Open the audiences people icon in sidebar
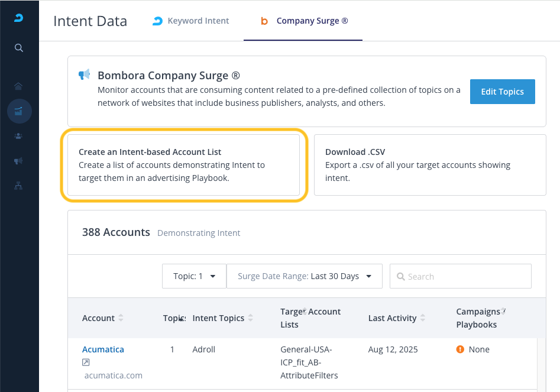The height and width of the screenshot is (392, 560). [19, 136]
